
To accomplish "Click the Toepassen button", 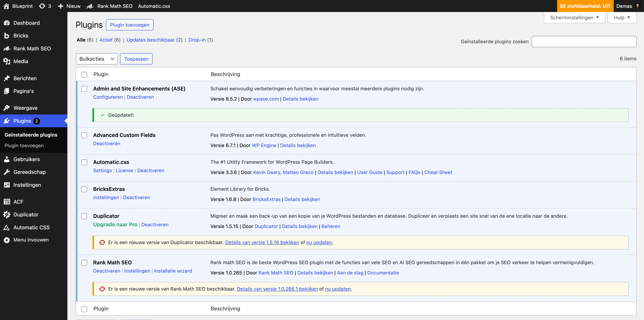I will tap(136, 59).
